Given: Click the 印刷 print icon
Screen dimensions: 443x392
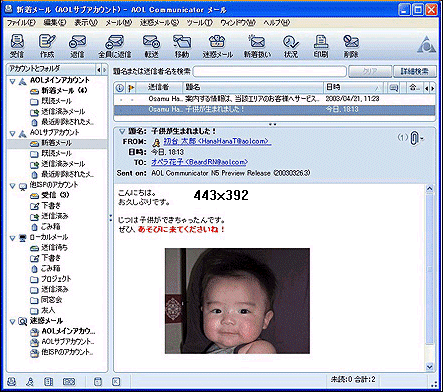Looking at the screenshot, I should [321, 45].
